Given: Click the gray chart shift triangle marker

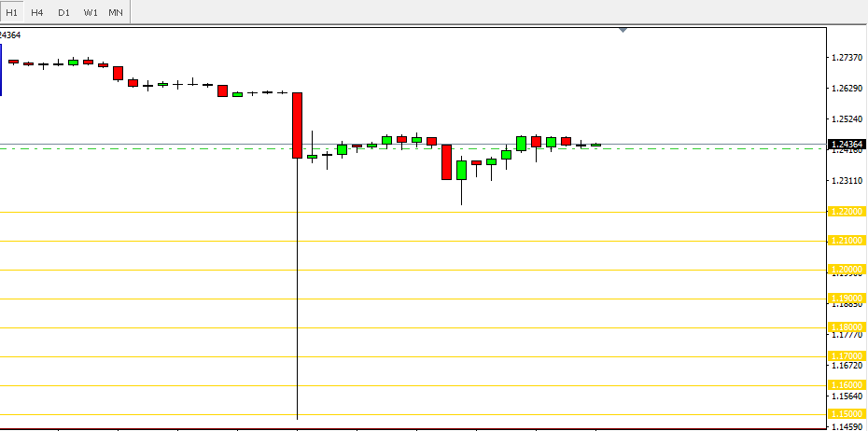Looking at the screenshot, I should (x=623, y=31).
